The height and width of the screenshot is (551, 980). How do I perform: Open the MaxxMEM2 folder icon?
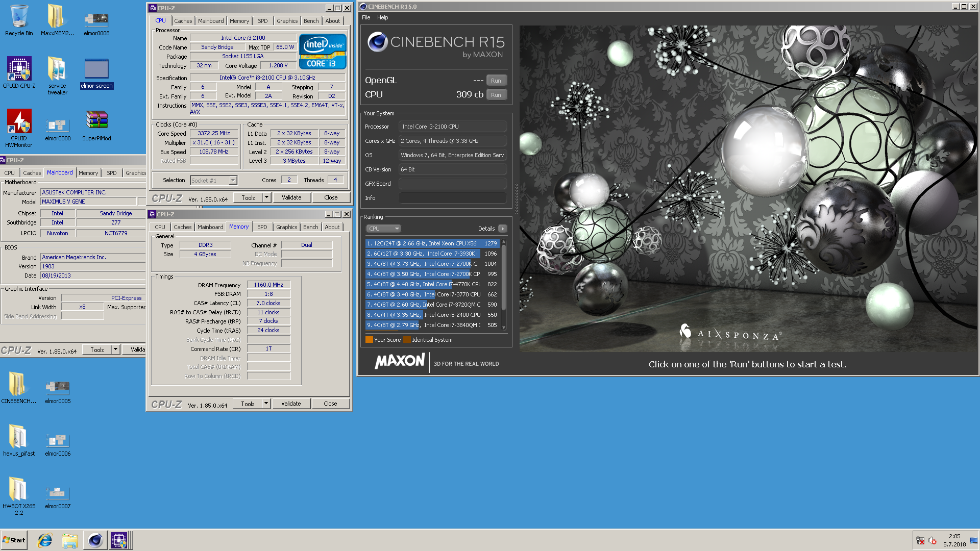57,20
